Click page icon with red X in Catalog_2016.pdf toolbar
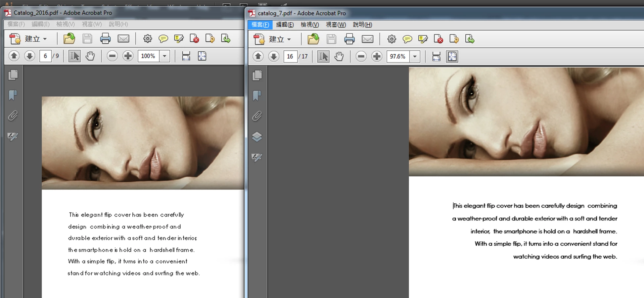 click(x=194, y=39)
